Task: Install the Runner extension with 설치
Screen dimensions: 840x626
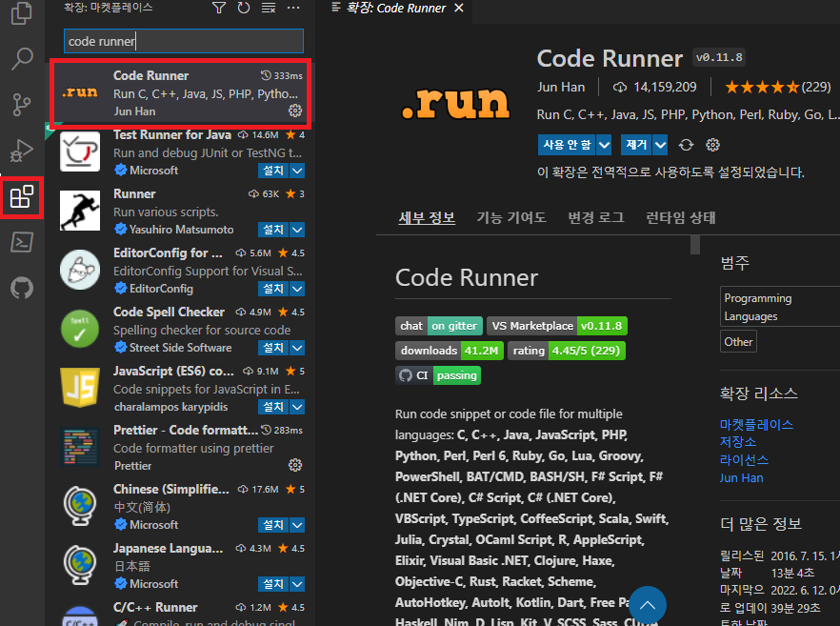Action: (x=273, y=230)
